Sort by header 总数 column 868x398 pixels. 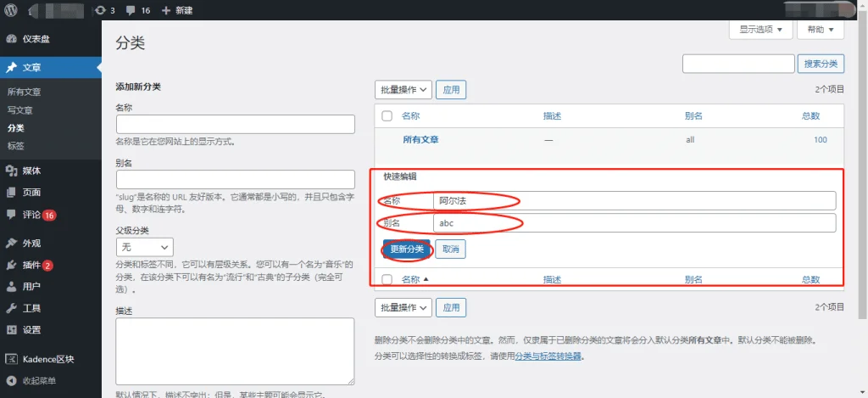click(x=811, y=116)
